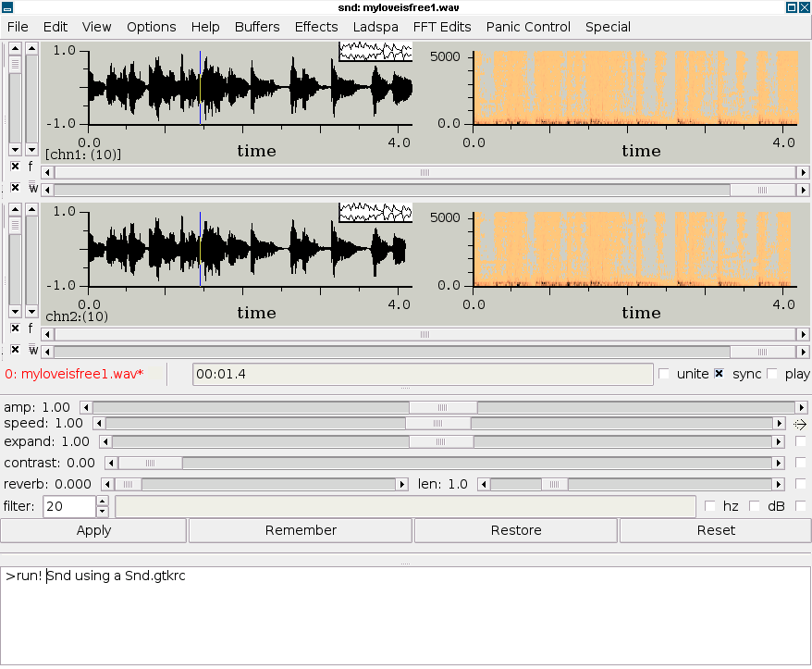The image size is (812, 669).
Task: Open the FFT Edits menu
Action: [441, 27]
